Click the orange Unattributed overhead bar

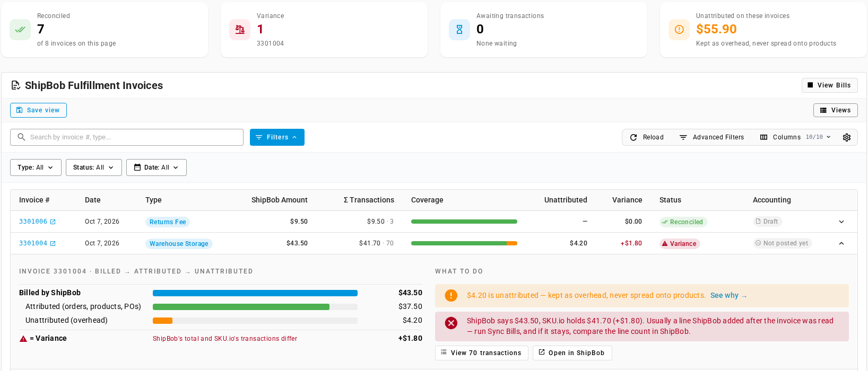(x=162, y=321)
